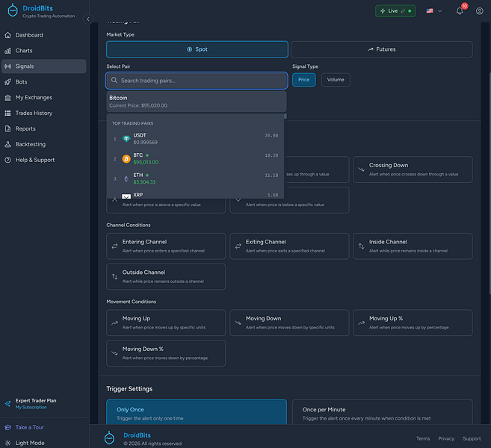The width and height of the screenshot is (491, 448).
Task: Open the user account profile icon
Action: (479, 11)
